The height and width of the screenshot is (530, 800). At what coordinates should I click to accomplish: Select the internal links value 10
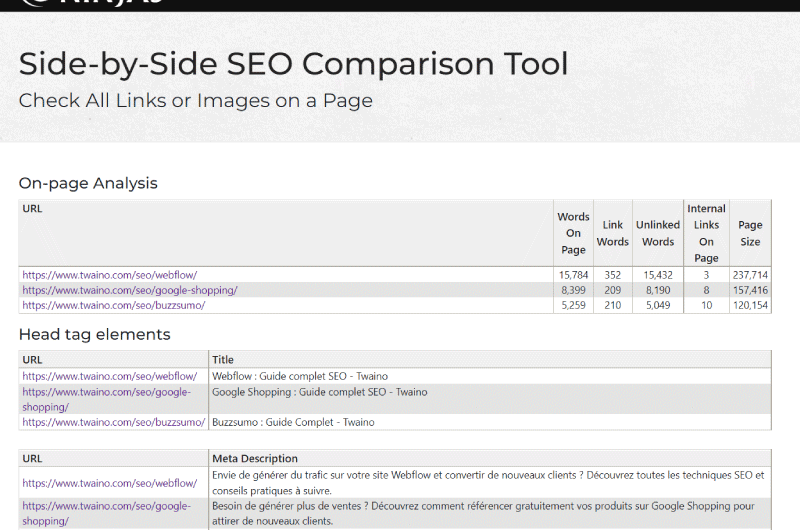[706, 306]
